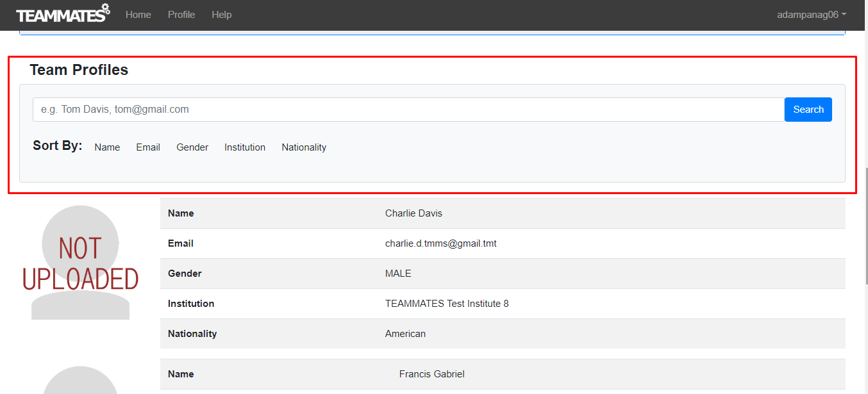Sort team profiles by Name

coord(107,147)
